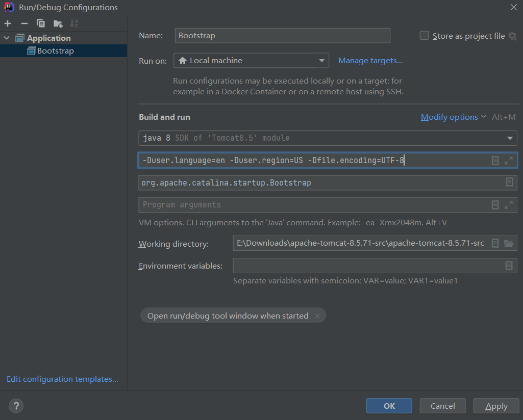
Task: Remove the Open run/debug tool window option
Action: pyautogui.click(x=317, y=316)
